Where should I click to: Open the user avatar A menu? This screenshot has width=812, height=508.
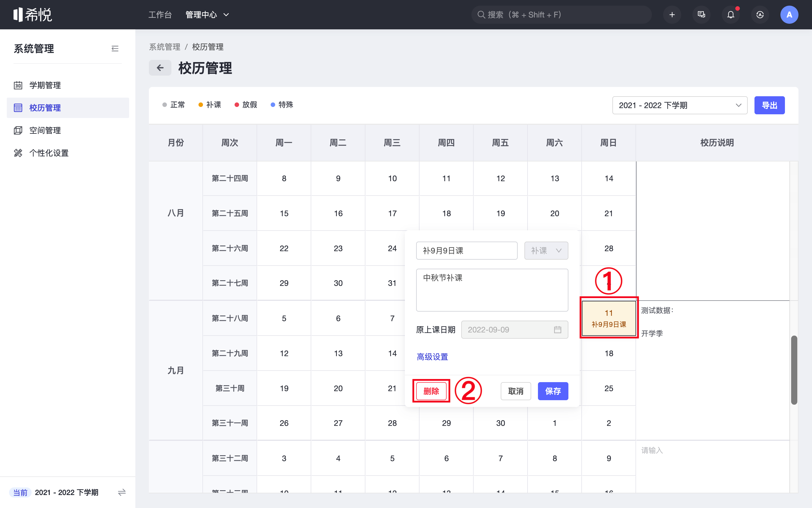coord(789,15)
